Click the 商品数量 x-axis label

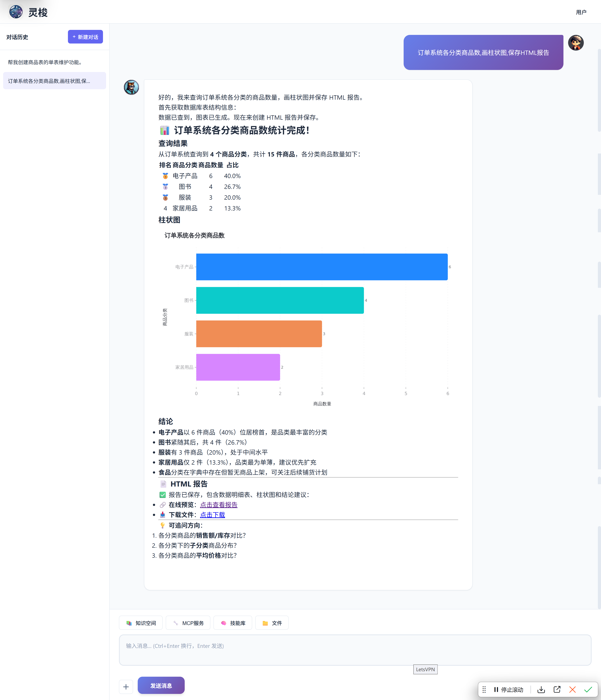(x=322, y=404)
